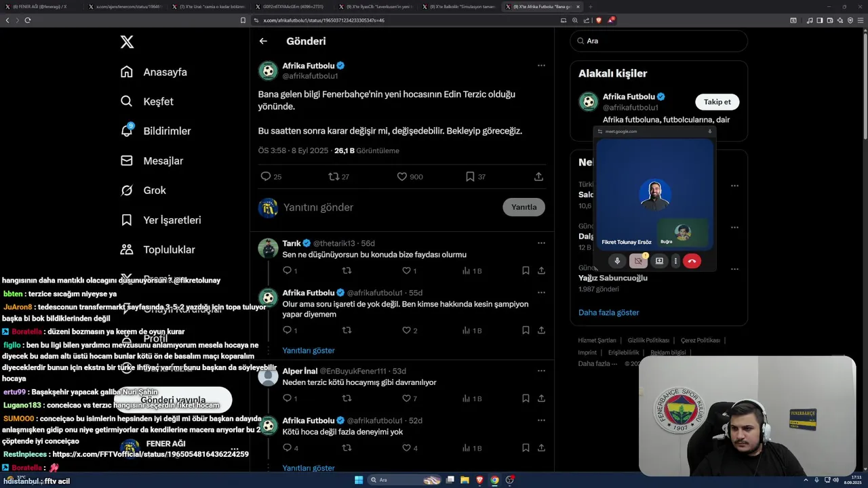868x488 pixels.
Task: Click Daha fazla göster in trends
Action: click(x=609, y=312)
